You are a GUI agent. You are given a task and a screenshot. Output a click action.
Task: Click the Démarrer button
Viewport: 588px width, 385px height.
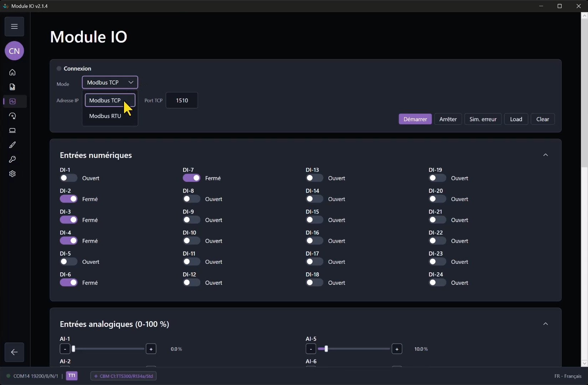[415, 119]
